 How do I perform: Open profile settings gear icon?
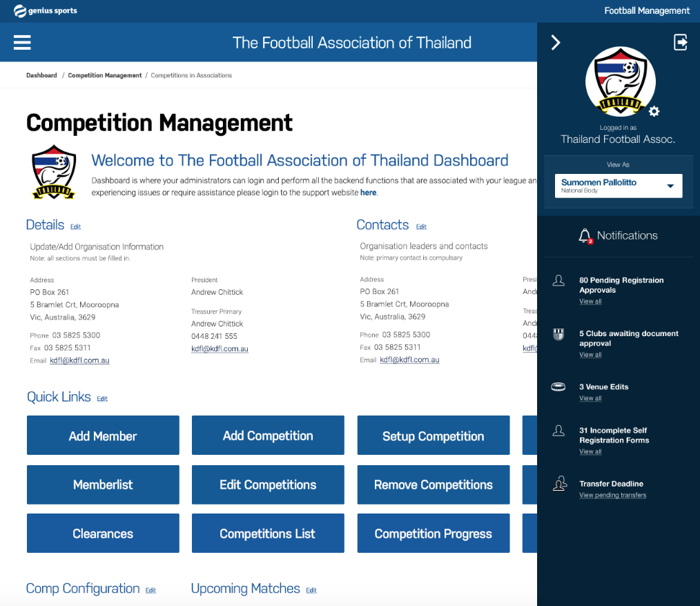654,111
